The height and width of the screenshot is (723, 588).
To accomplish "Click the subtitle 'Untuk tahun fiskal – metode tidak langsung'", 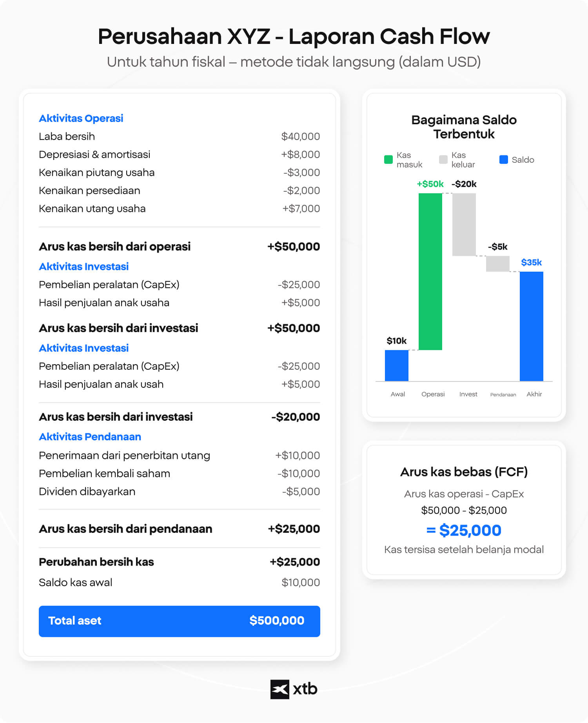I will point(251,62).
